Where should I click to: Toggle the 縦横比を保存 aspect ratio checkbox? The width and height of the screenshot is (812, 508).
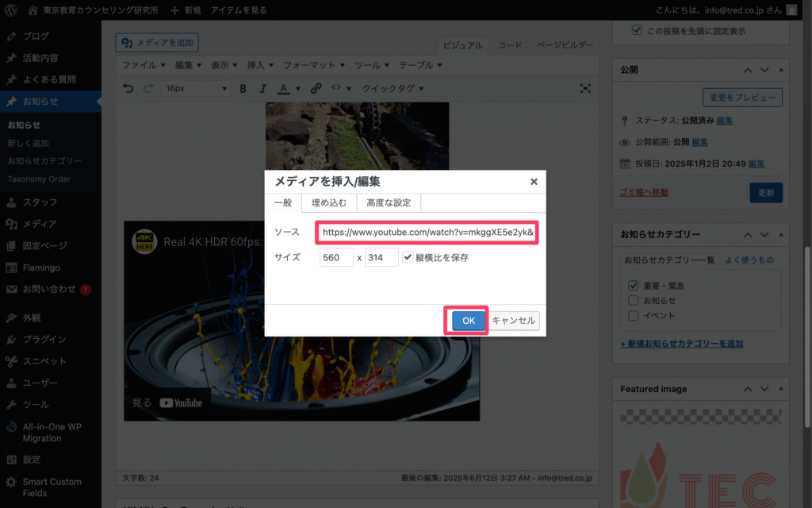(x=408, y=257)
